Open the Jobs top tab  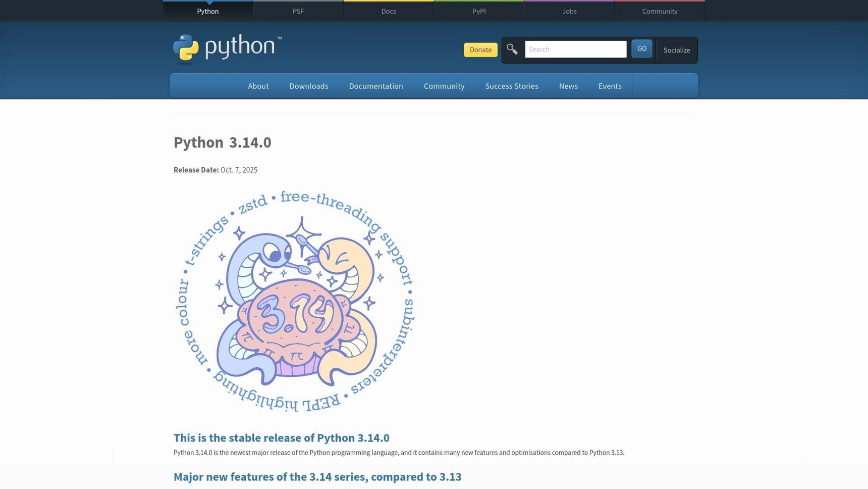[569, 11]
